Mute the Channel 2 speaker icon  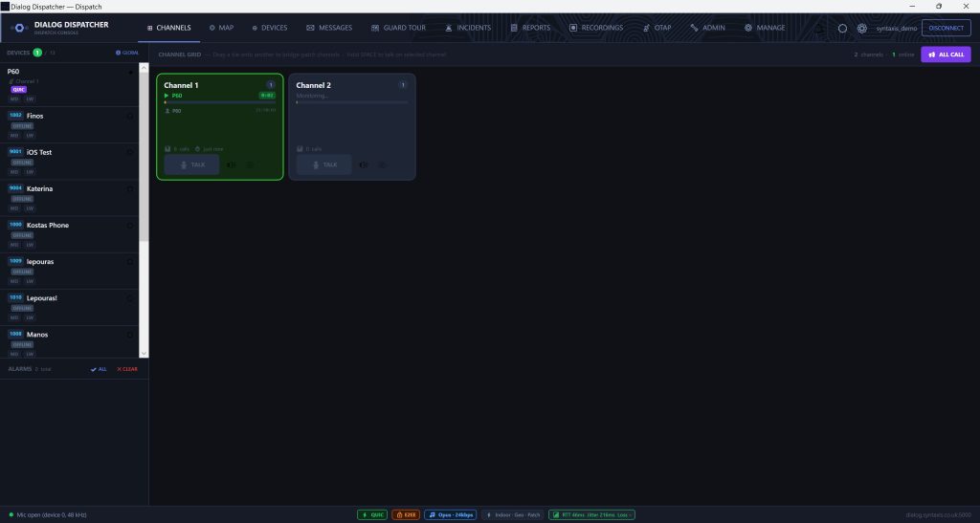point(363,164)
